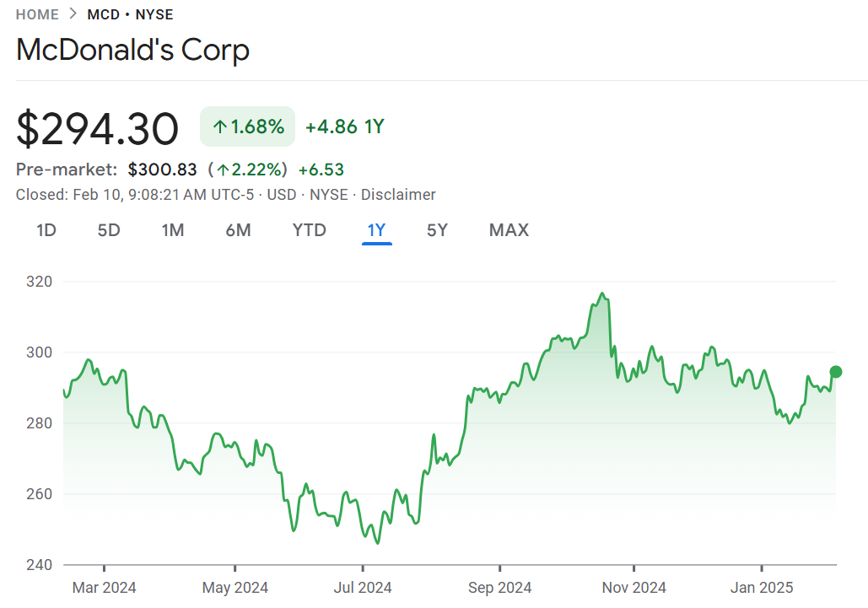The height and width of the screenshot is (608, 868).
Task: Click the $294.30 stock price
Action: (98, 129)
